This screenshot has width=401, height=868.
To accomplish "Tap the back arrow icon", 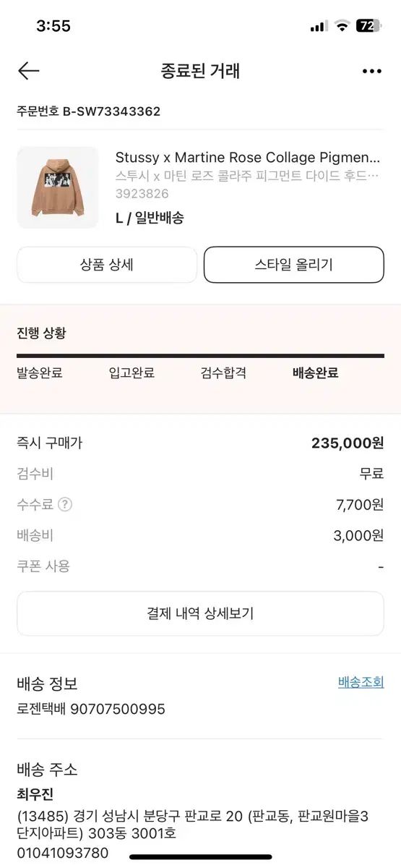I will click(x=28, y=70).
